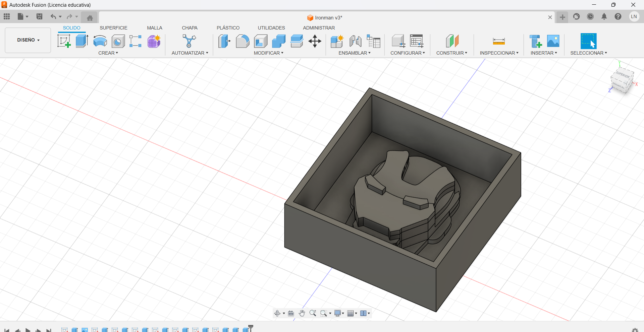Open the Change Parameters table icon

click(417, 41)
